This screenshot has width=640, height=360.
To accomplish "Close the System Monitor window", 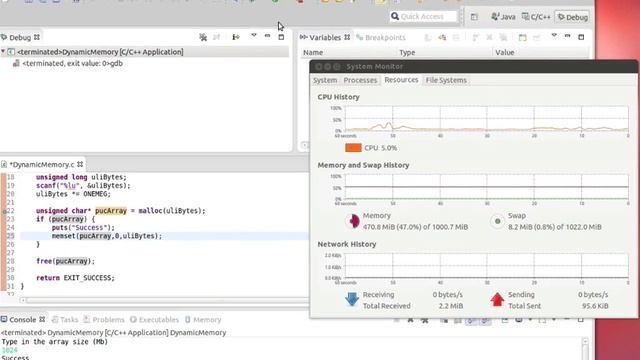I will click(318, 67).
